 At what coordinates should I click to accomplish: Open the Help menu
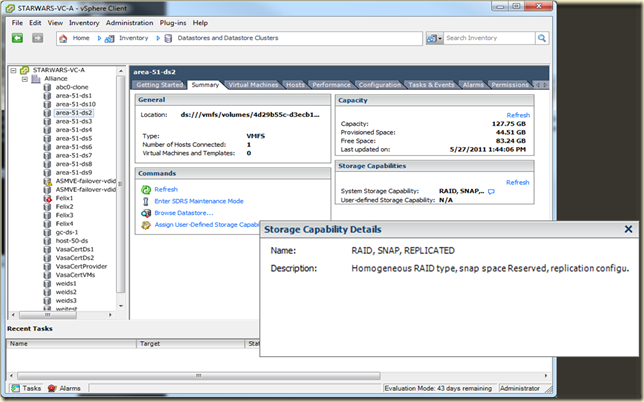point(200,23)
